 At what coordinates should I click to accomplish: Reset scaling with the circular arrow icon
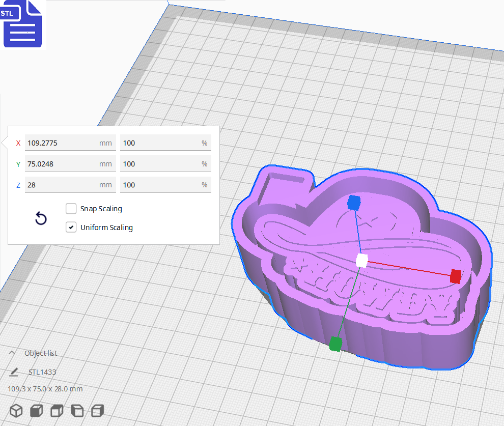41,218
